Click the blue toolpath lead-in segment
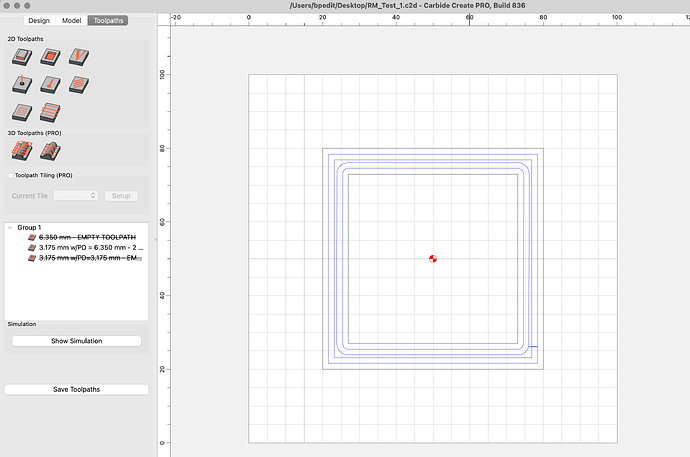Image resolution: width=690 pixels, height=457 pixels. pyautogui.click(x=533, y=347)
